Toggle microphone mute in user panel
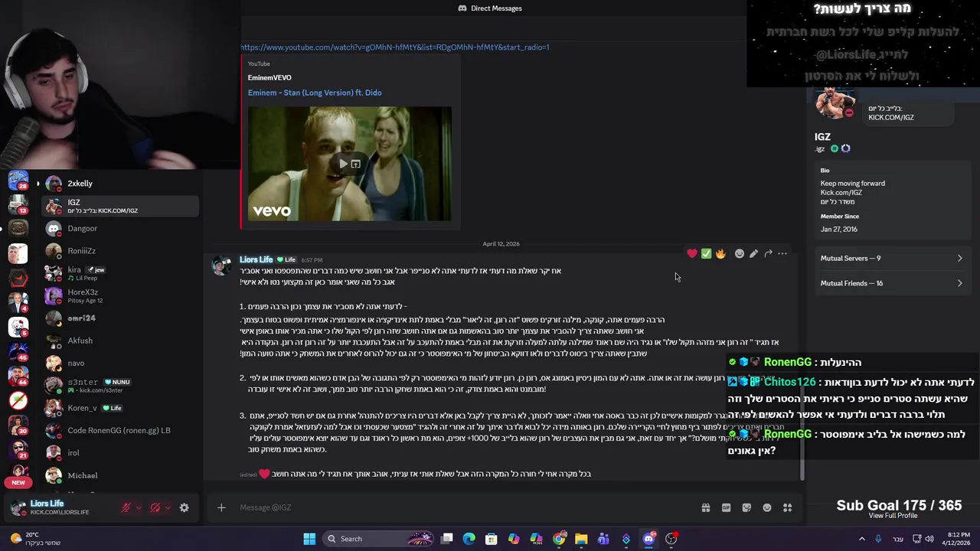Screen dimensions: 980x551 (x=126, y=507)
